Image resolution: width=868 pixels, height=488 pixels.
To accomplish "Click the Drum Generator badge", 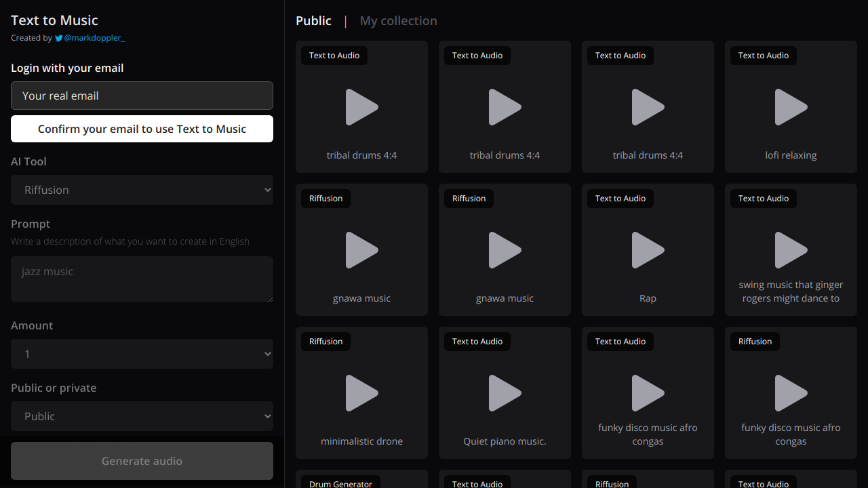I will coord(340,482).
